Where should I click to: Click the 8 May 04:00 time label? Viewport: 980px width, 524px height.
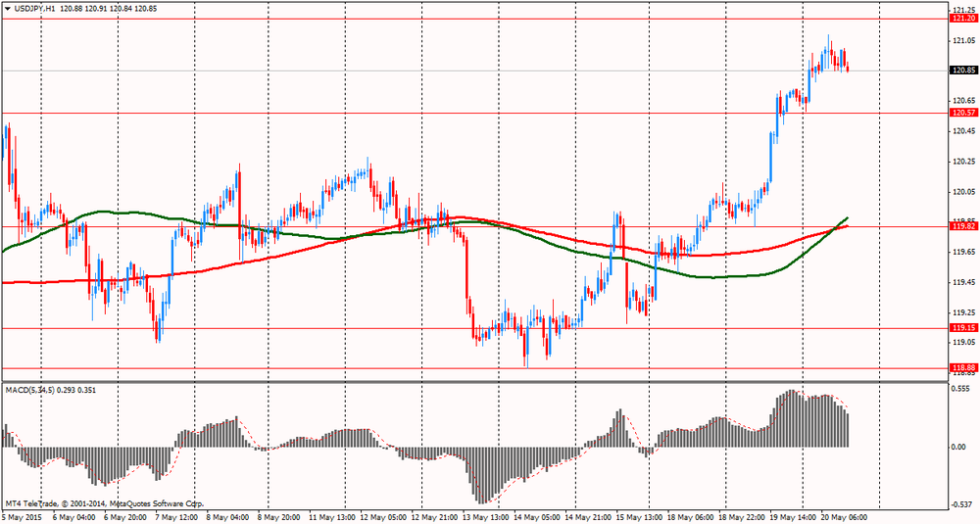pos(227,518)
